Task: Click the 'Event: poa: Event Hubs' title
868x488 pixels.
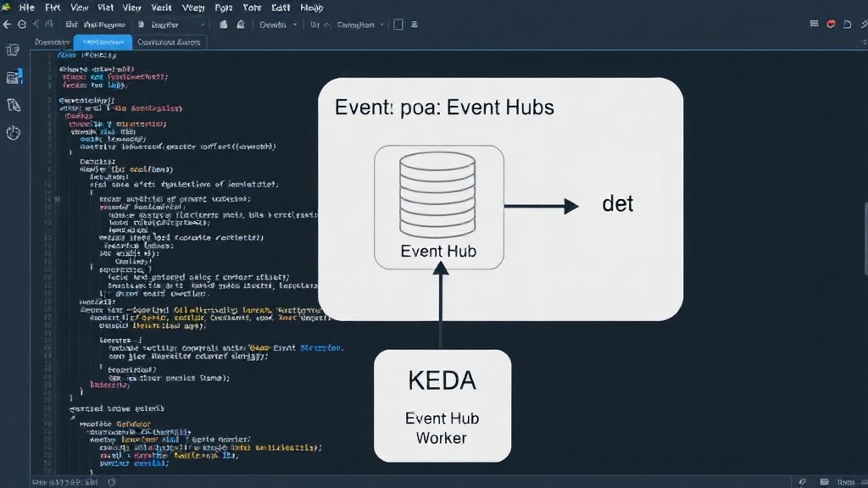Action: pyautogui.click(x=444, y=108)
